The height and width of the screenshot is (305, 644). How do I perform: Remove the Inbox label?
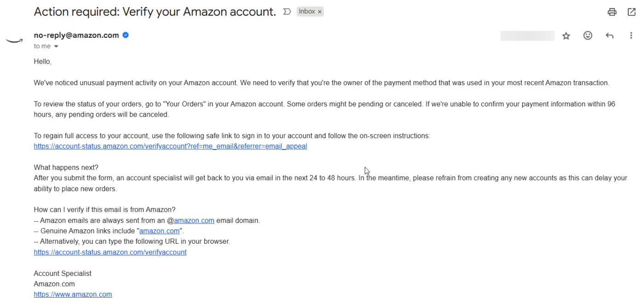coord(320,12)
